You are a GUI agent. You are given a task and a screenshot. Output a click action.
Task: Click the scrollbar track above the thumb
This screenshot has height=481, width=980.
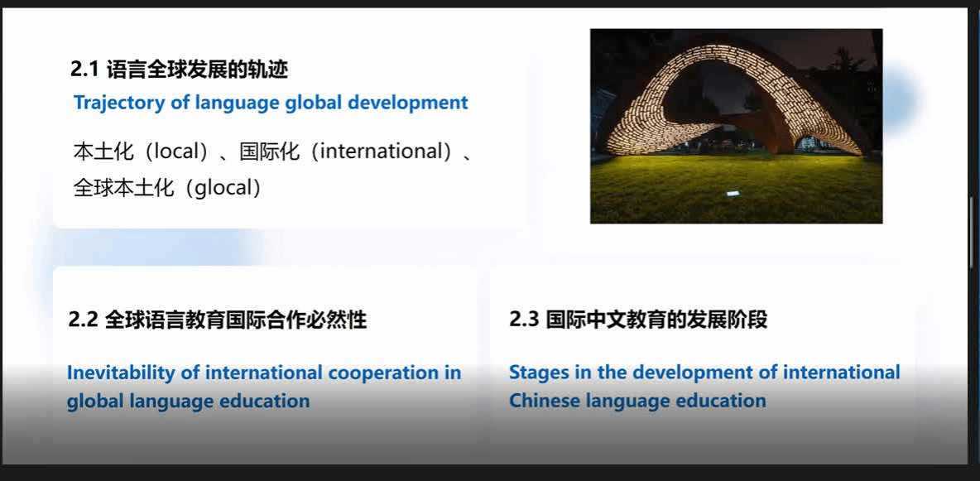tap(973, 99)
